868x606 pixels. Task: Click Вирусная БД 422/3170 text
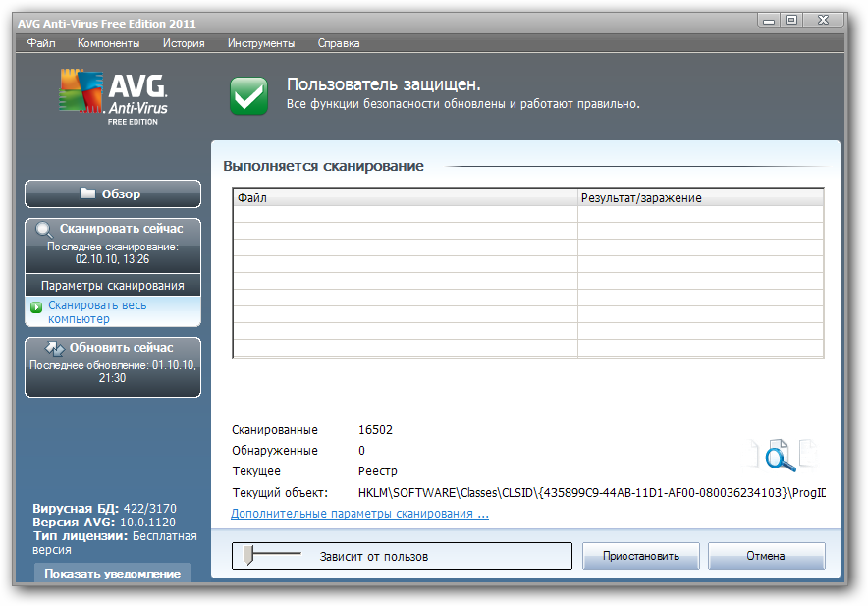coord(105,509)
